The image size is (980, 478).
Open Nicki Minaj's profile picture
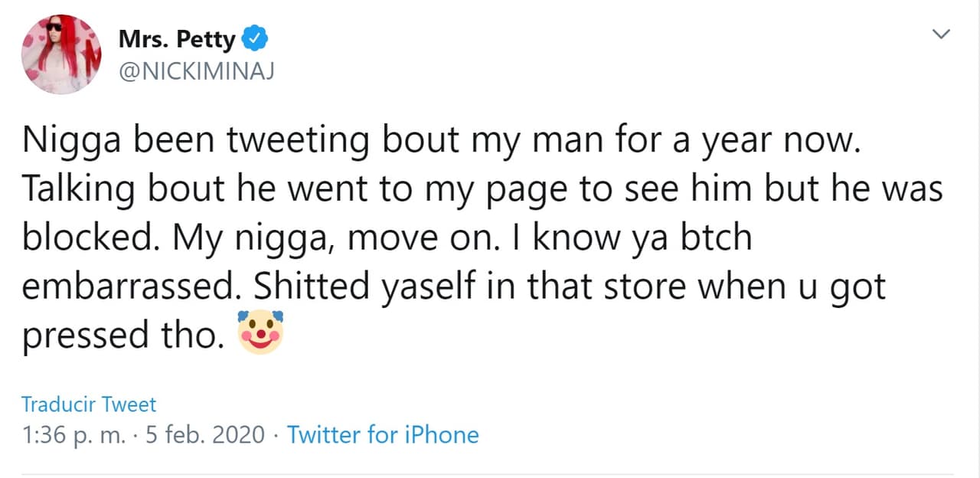pos(61,54)
